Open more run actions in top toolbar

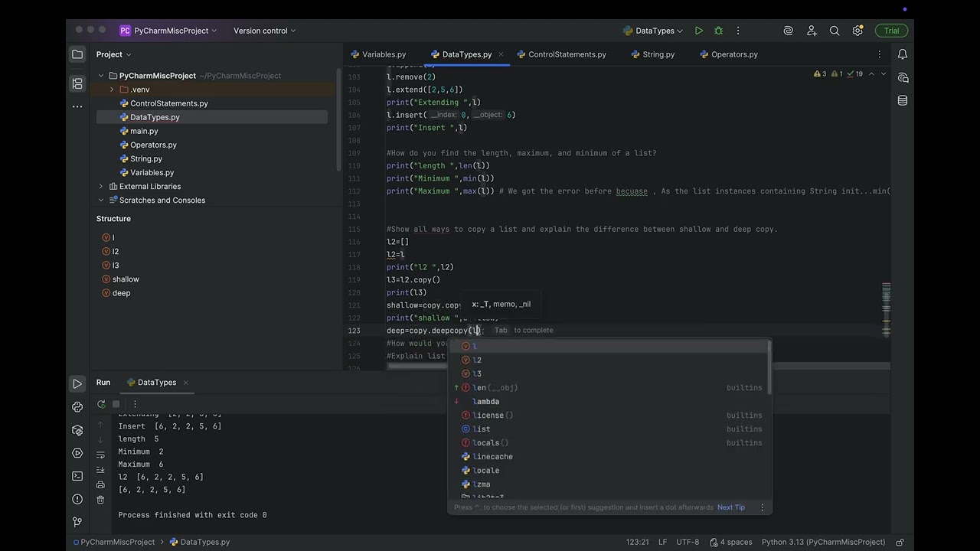click(738, 31)
